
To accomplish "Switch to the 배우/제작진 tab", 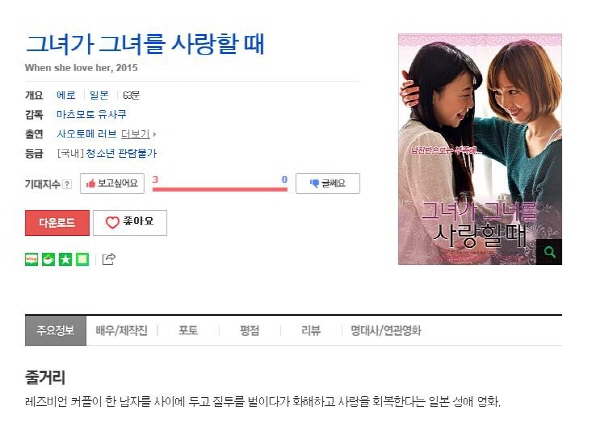I will 122,331.
